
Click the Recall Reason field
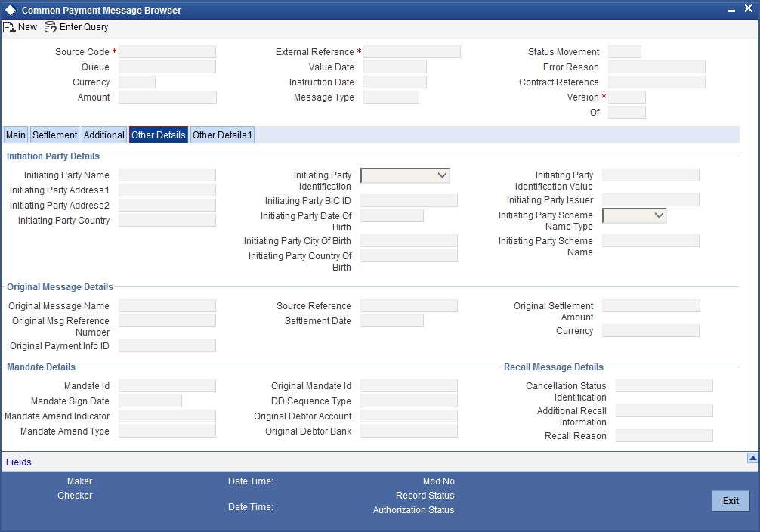tap(665, 435)
